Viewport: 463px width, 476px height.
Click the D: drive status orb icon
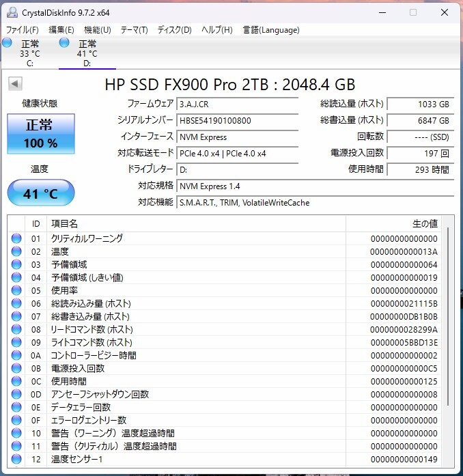(64, 43)
